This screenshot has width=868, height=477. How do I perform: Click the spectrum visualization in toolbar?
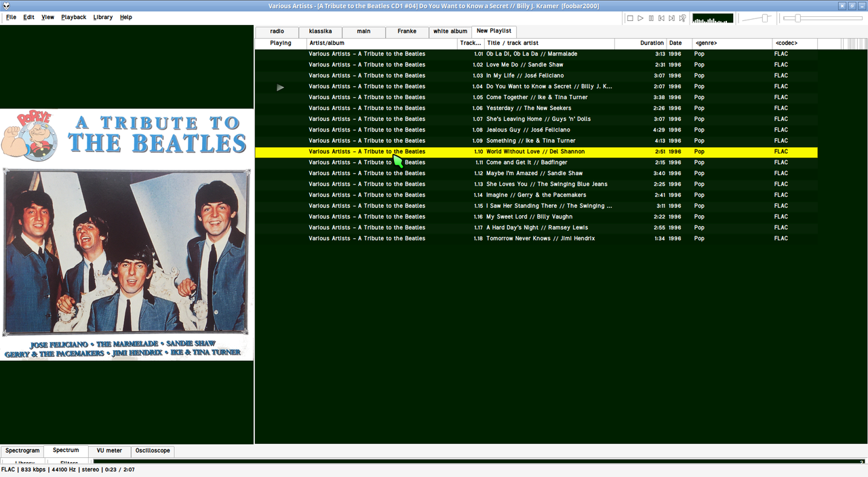(x=713, y=18)
